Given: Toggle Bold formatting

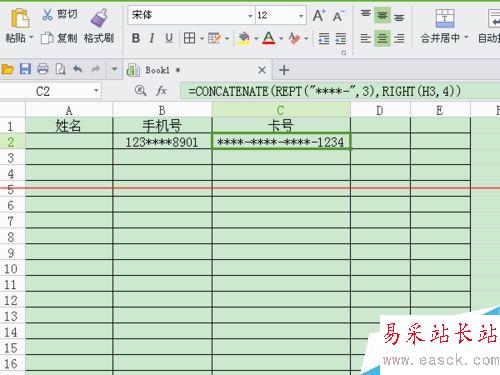Looking at the screenshot, I should click(x=136, y=38).
